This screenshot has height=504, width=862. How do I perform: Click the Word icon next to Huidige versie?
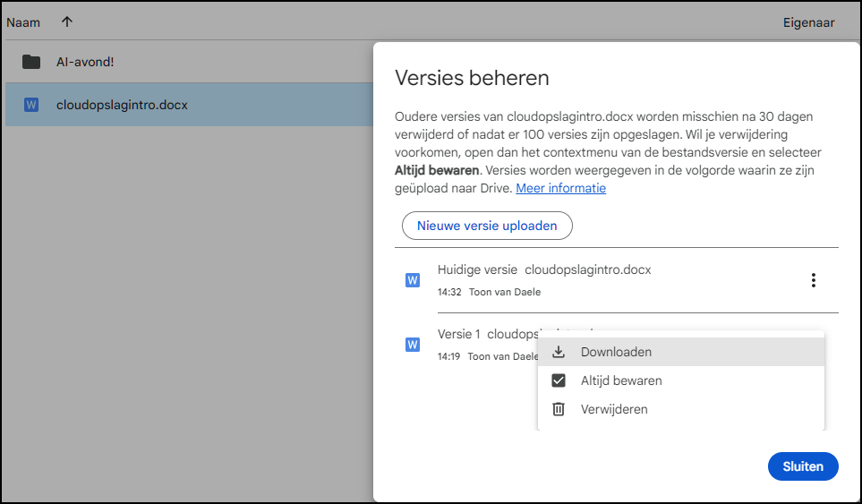(x=413, y=280)
